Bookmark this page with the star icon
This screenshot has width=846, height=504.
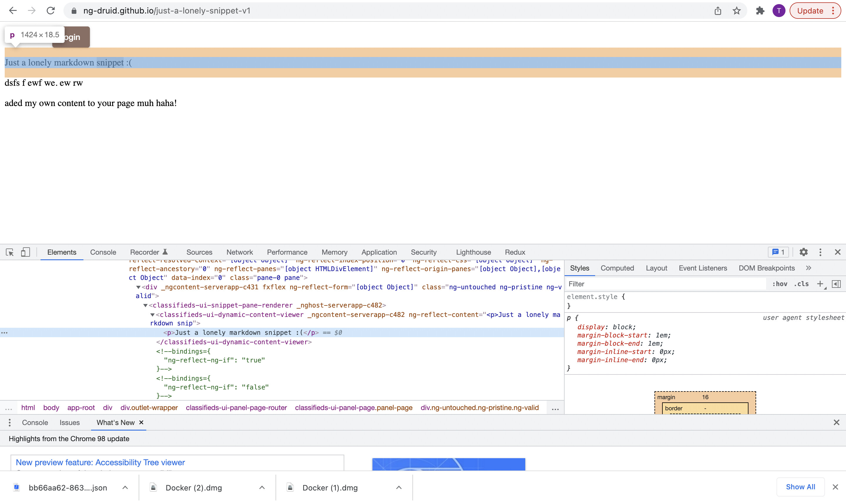736,11
